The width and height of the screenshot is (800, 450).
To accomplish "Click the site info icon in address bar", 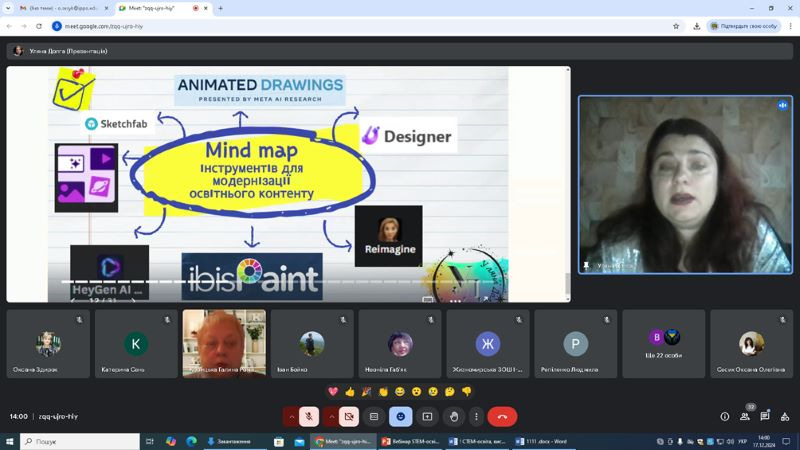I will tap(57, 26).
